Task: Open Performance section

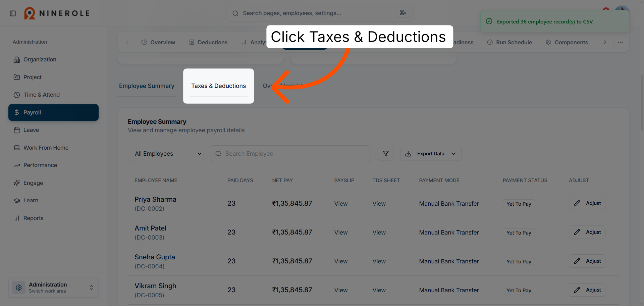Action: [x=53, y=165]
